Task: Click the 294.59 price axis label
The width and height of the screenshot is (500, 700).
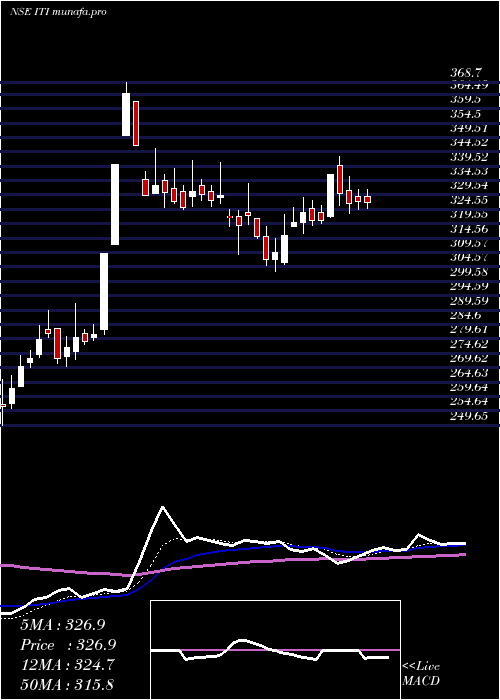Action: point(468,286)
